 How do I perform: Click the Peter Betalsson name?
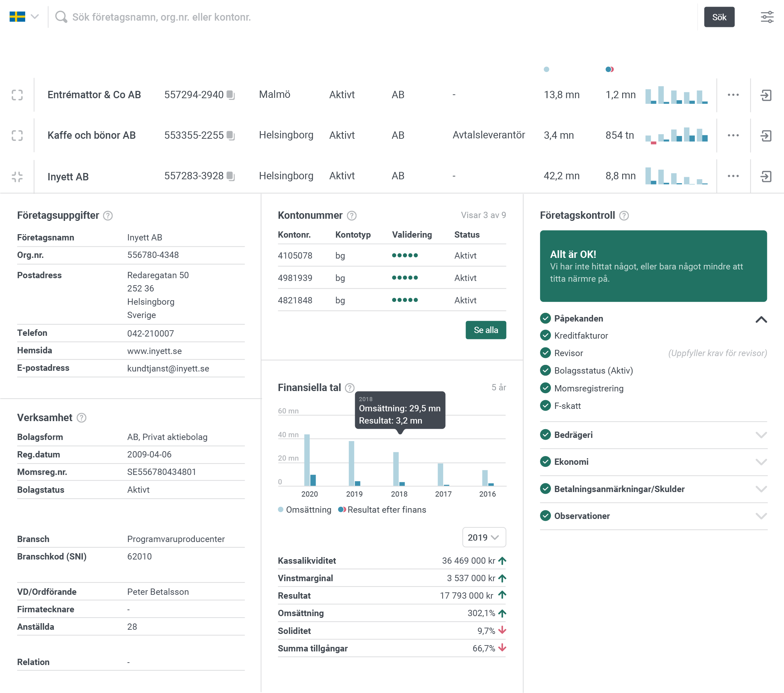coord(158,592)
